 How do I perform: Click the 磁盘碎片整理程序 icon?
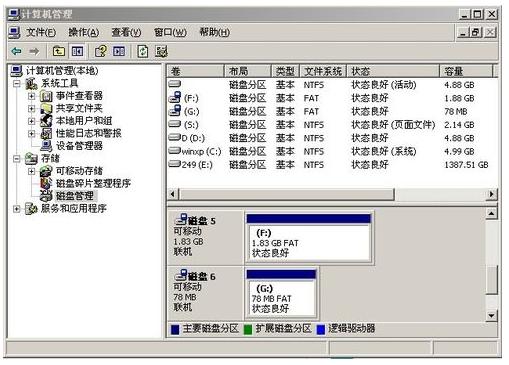(x=46, y=183)
